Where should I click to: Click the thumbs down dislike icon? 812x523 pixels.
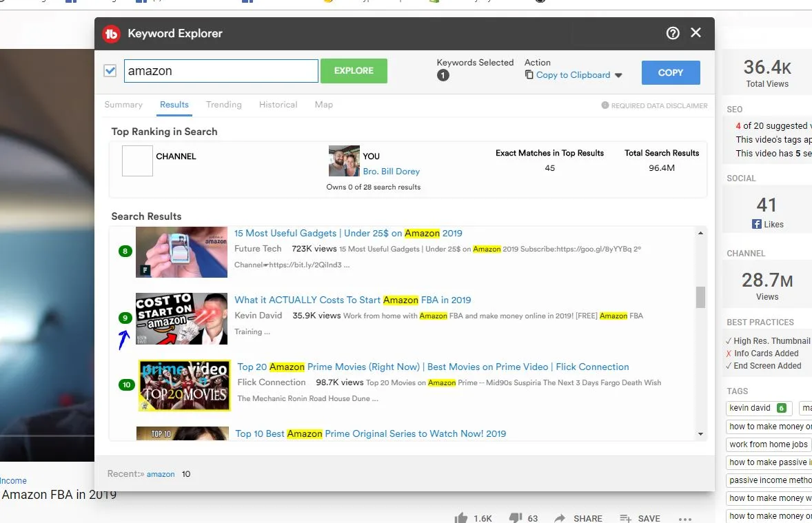(x=516, y=517)
